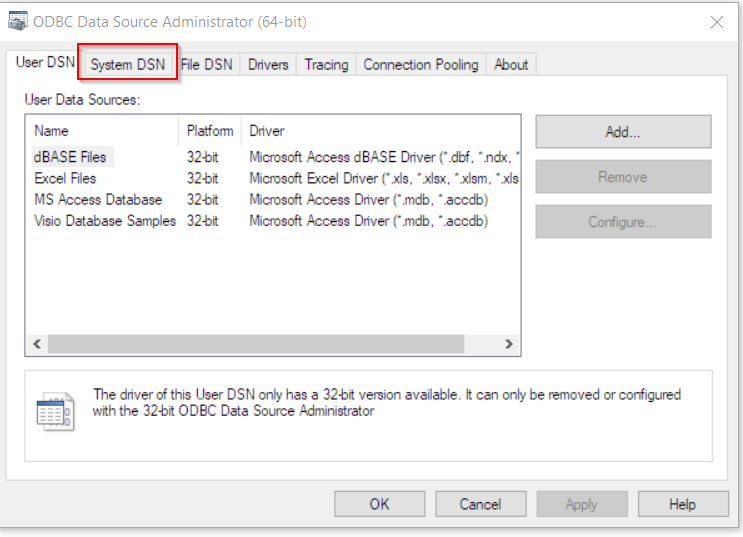Go to the Drivers tab
This screenshot has height=537, width=743.
[x=268, y=64]
